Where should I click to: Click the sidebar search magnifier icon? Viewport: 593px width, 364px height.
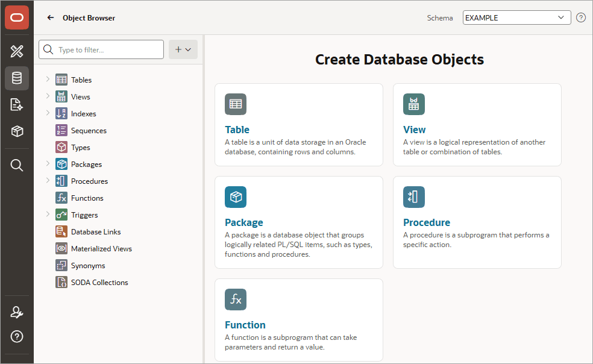(17, 165)
